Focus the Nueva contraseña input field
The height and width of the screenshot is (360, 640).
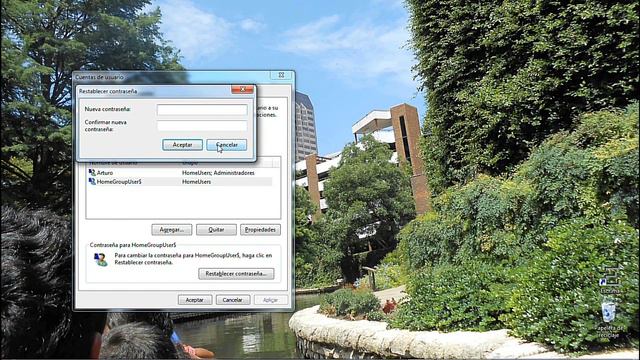[x=202, y=109]
